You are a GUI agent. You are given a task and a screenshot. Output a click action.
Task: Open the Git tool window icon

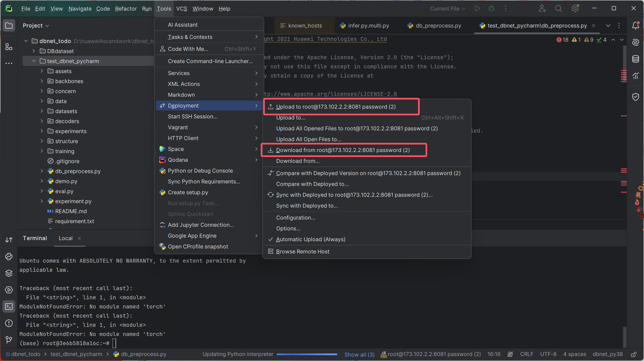pos(9,340)
